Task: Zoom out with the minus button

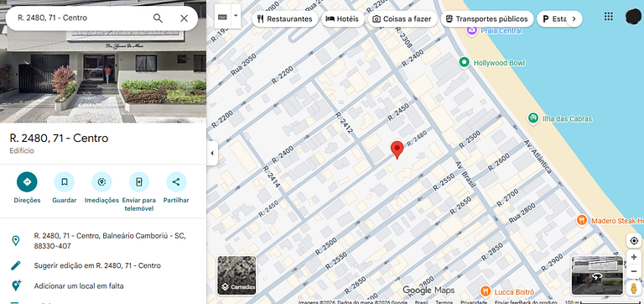Action: (634, 271)
